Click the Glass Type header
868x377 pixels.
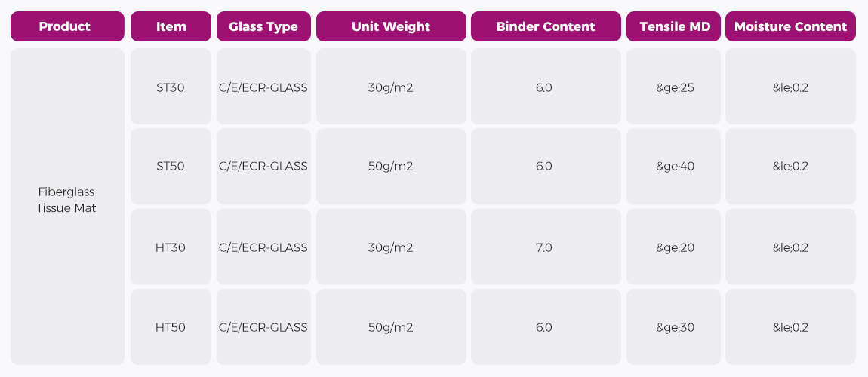[x=263, y=26]
